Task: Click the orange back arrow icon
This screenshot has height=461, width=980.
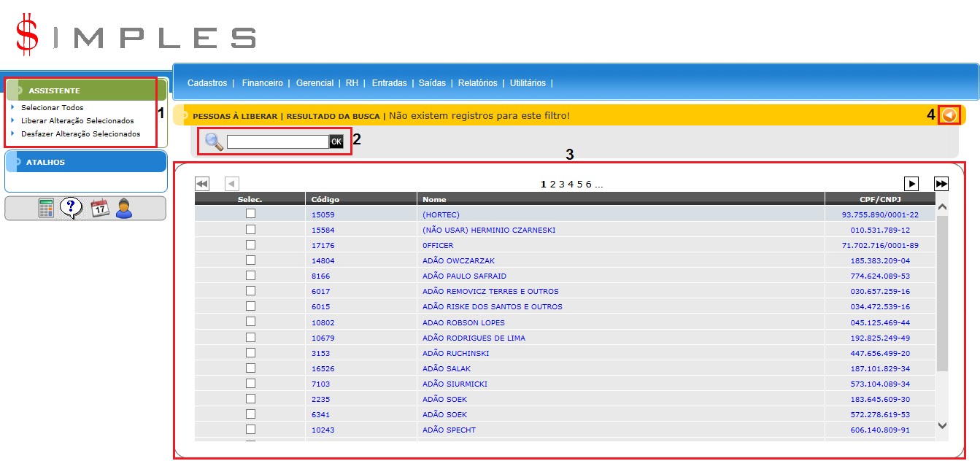Action: (x=949, y=115)
